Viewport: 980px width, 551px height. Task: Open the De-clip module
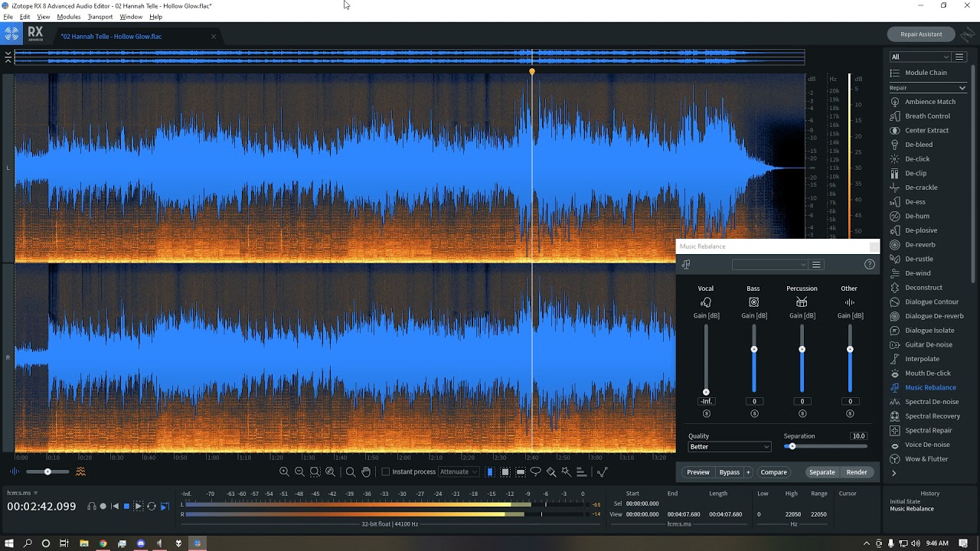(908, 173)
